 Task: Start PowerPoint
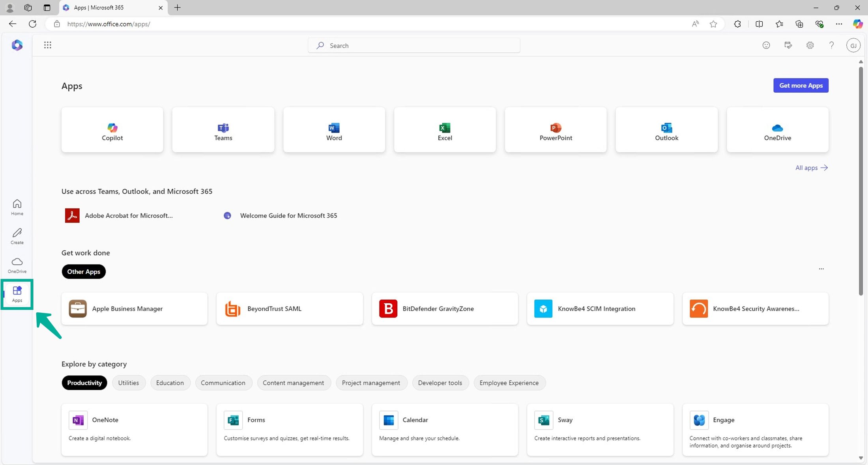click(x=556, y=130)
